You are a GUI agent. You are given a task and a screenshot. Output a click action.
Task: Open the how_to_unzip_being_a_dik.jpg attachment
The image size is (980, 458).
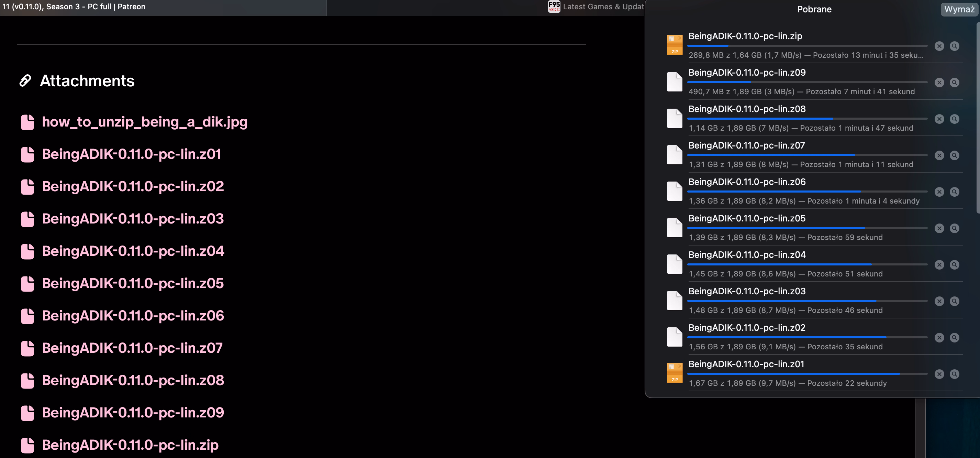point(145,122)
